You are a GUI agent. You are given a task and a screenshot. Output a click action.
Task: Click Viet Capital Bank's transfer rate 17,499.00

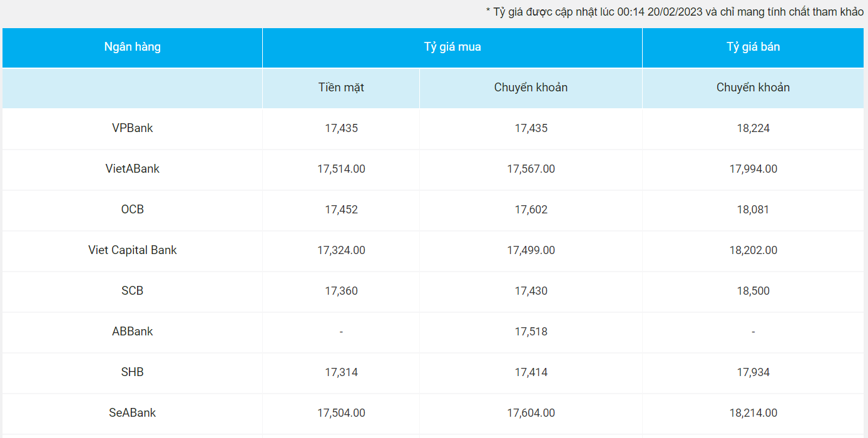pos(531,250)
